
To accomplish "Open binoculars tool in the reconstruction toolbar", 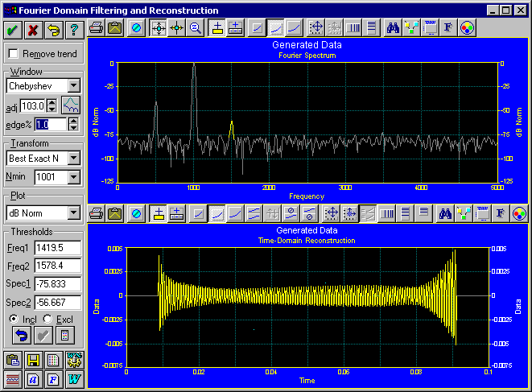I will tap(445, 214).
